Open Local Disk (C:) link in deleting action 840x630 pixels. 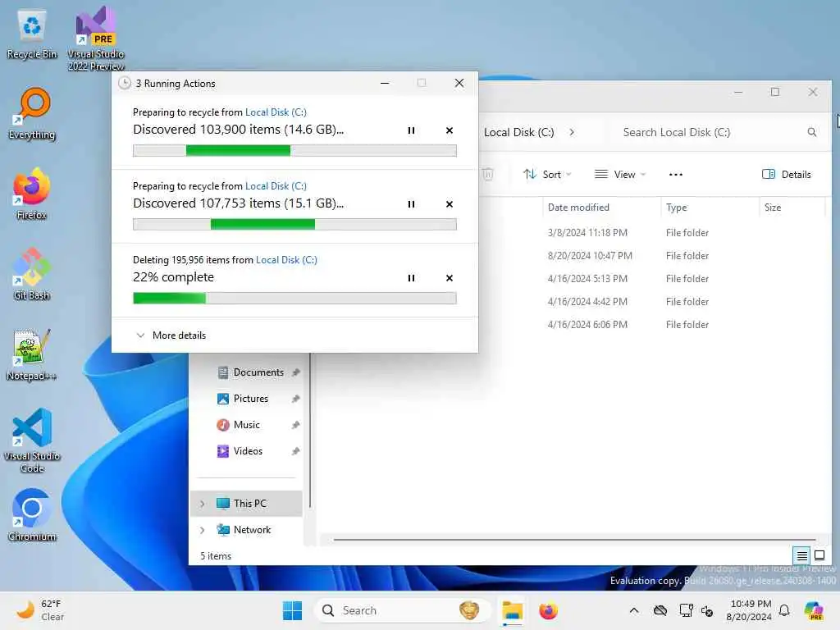pos(286,260)
